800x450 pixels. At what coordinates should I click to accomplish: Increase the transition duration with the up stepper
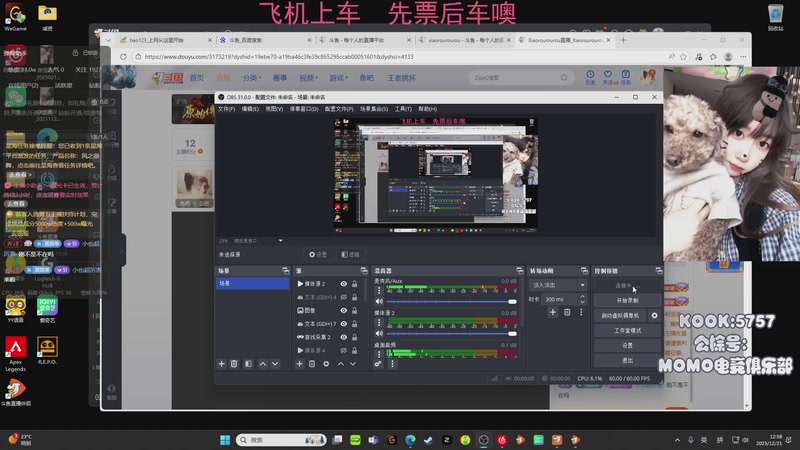point(582,296)
